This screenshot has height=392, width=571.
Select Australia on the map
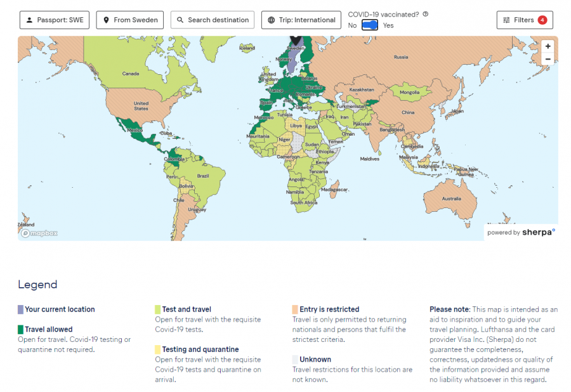[451, 199]
